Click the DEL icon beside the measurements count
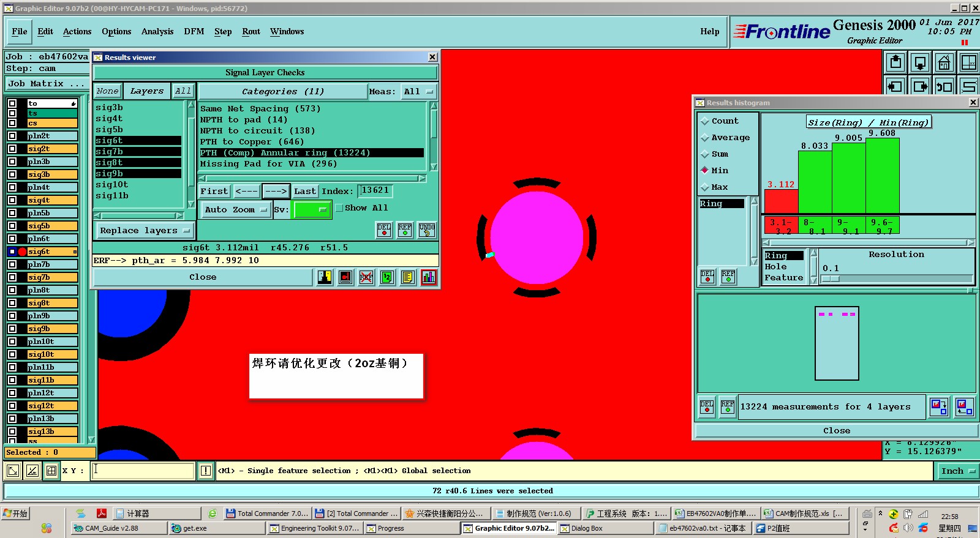This screenshot has height=538, width=980. coord(707,406)
